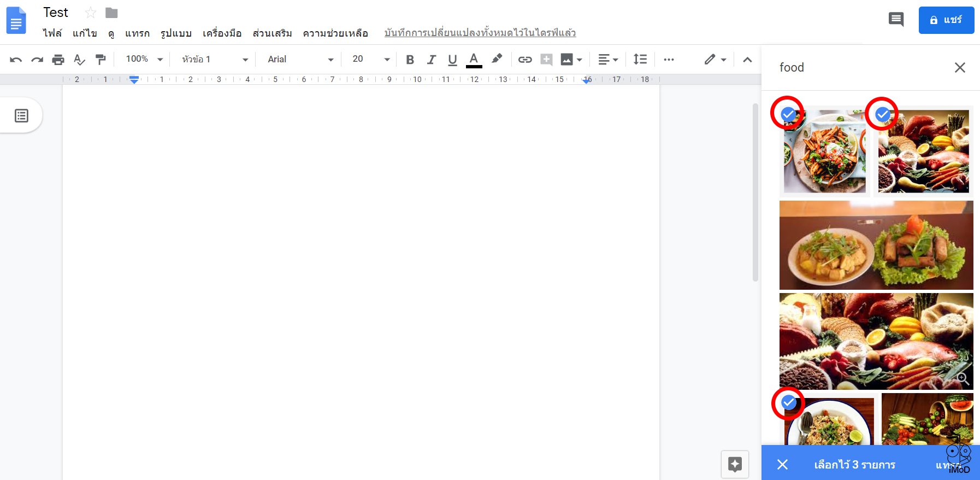Click the document vertical scrollbar

point(755,192)
